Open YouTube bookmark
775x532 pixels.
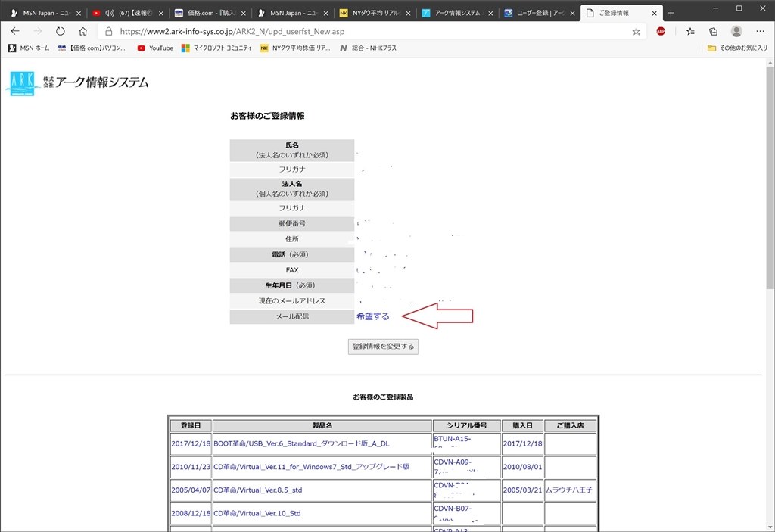[x=155, y=48]
